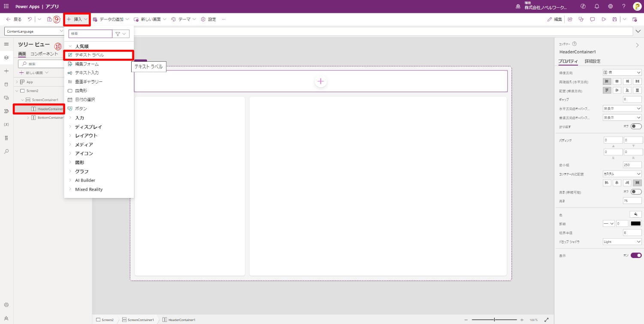Image resolution: width=644 pixels, height=324 pixels.
Task: Click the fit-to-window expand icon
Action: (546, 320)
